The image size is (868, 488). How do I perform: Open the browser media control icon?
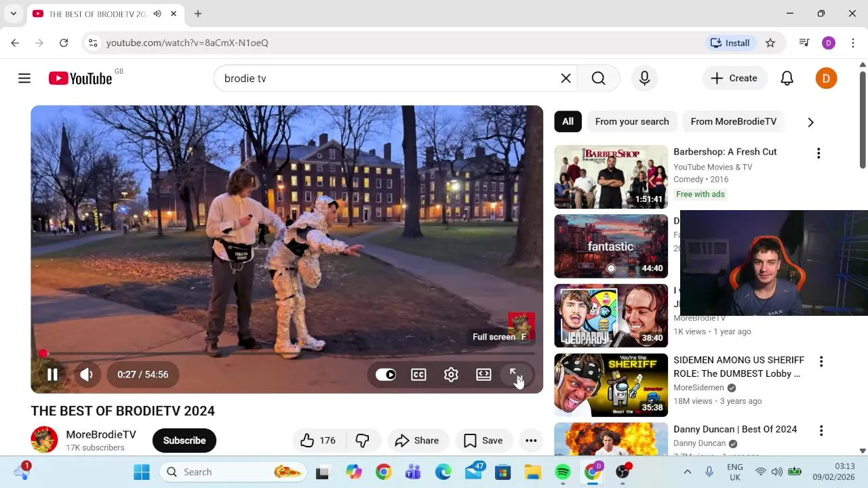[804, 43]
